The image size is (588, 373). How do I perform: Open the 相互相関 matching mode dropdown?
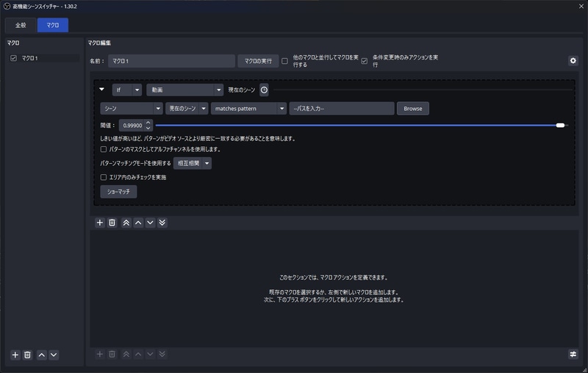click(193, 163)
